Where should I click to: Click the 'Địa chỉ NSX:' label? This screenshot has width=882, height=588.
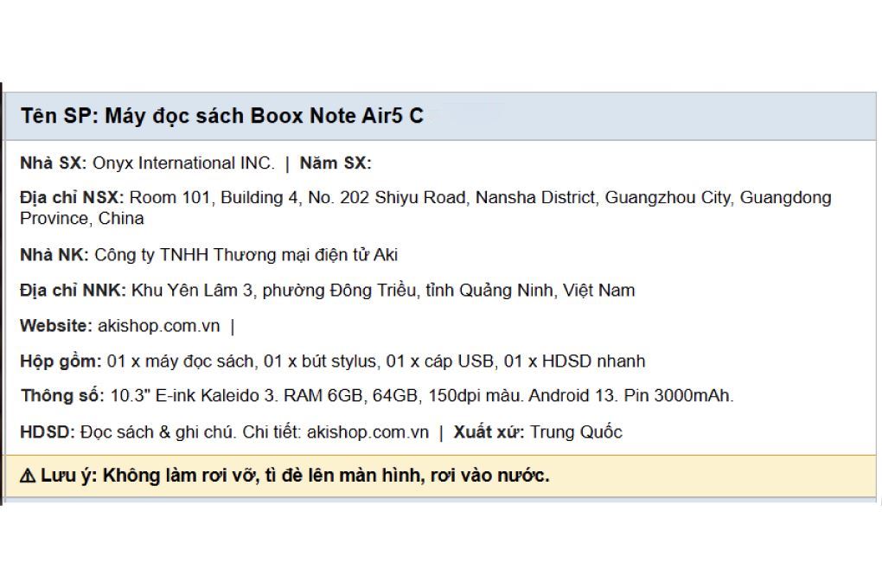tap(72, 197)
